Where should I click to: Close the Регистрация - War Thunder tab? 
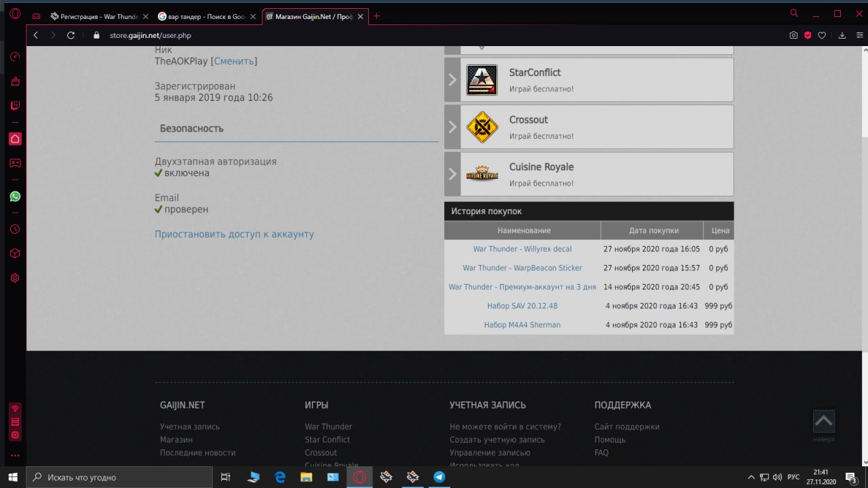coord(145,16)
